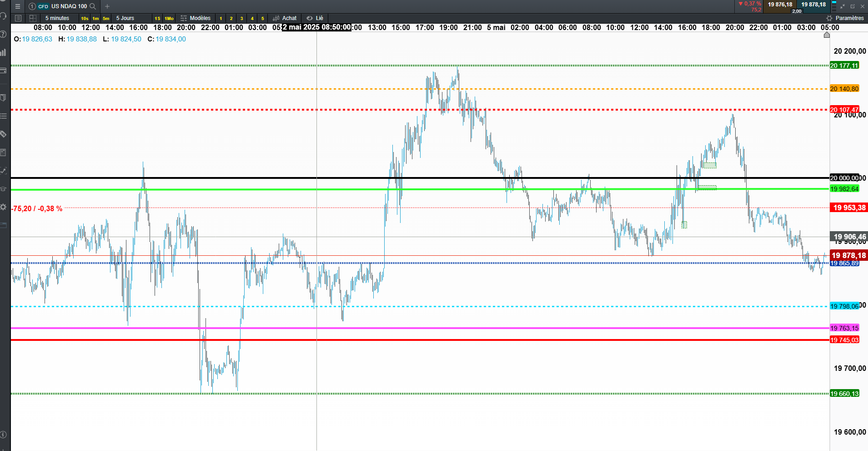Open the Modèles templates dropdown
868x451 pixels.
pos(196,18)
